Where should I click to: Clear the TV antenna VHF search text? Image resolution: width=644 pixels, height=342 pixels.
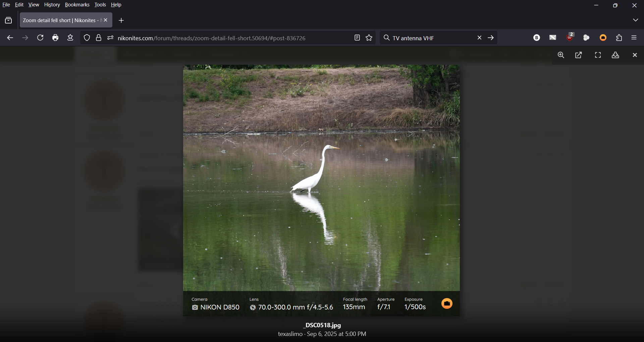pyautogui.click(x=479, y=38)
